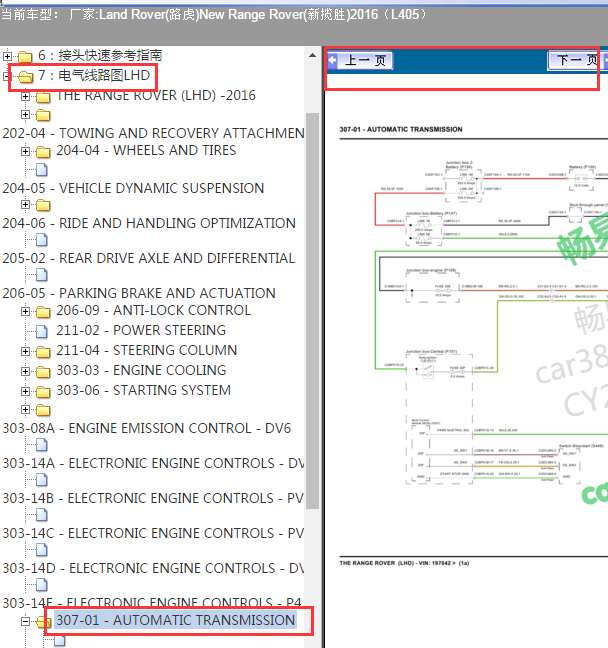Select 303-14B - ELECTRONIC ENGINE CONTROLS label
Screen dimensions: 608x648
click(x=153, y=498)
